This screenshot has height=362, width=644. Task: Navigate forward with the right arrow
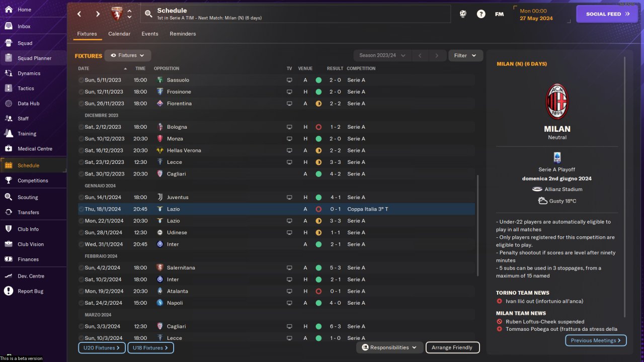click(x=98, y=14)
